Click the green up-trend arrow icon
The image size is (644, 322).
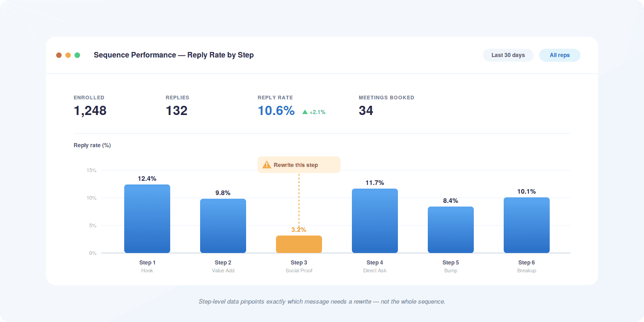[305, 112]
